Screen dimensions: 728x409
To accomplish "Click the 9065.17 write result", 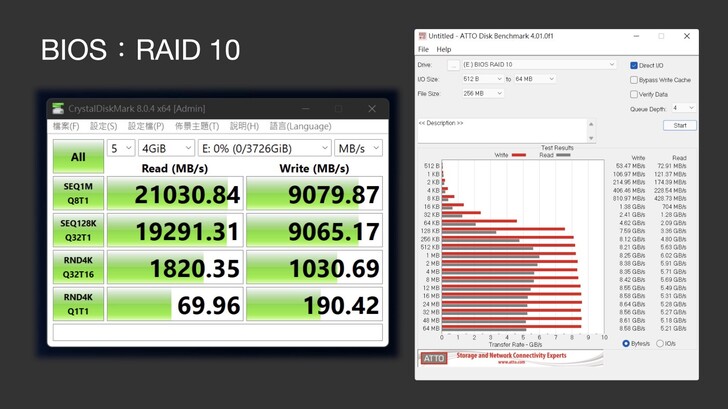I will pos(314,230).
